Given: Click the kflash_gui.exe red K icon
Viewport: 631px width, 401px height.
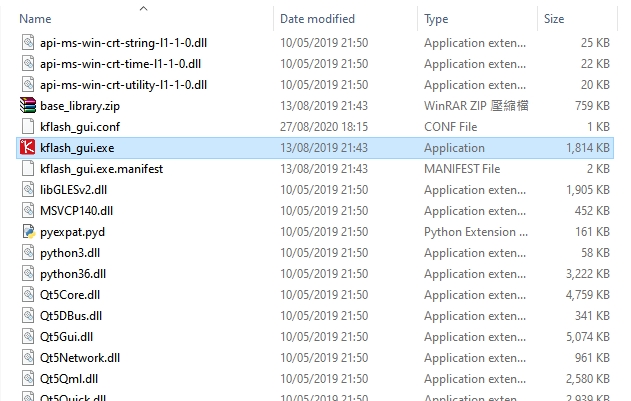Looking at the screenshot, I should 27,148.
